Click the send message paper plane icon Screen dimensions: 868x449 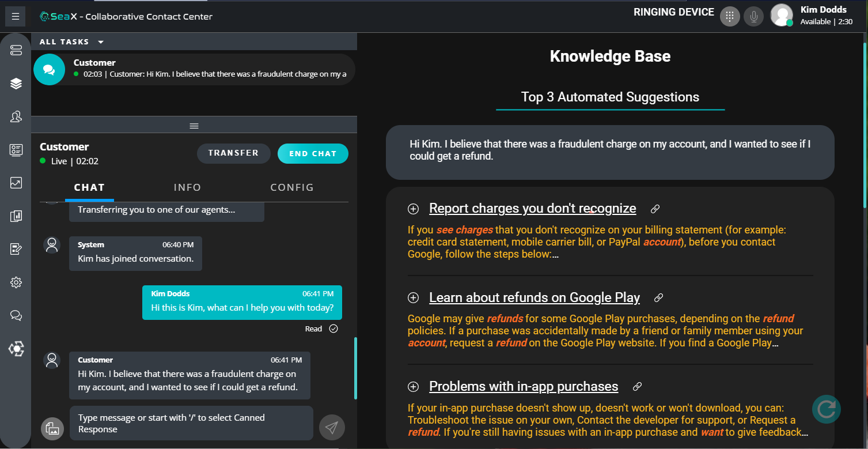coord(332,427)
